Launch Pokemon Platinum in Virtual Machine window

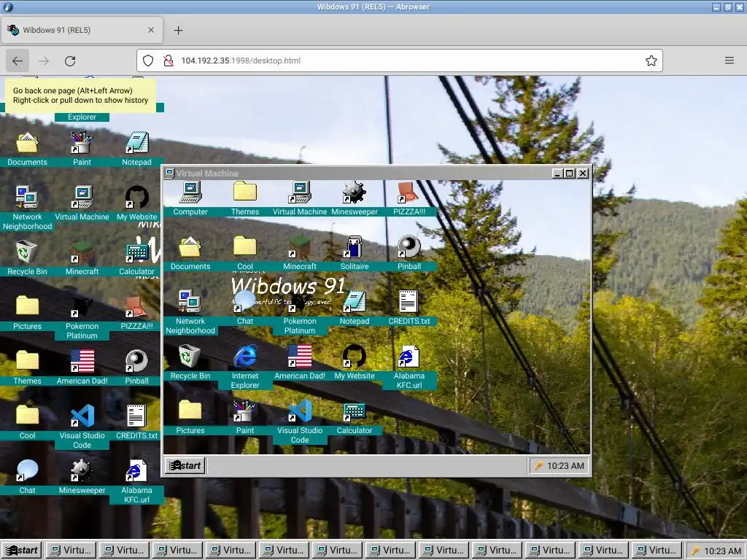tap(300, 312)
